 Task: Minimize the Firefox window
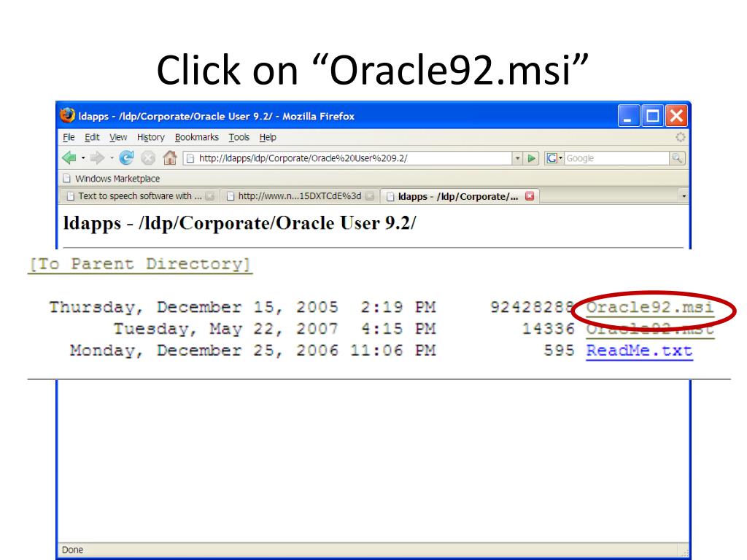coord(628,116)
